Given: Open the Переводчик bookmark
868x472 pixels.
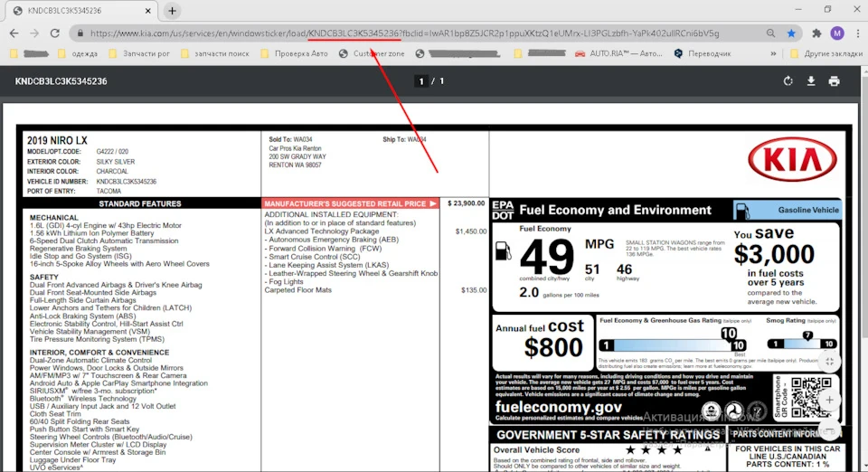Looking at the screenshot, I should pyautogui.click(x=703, y=53).
